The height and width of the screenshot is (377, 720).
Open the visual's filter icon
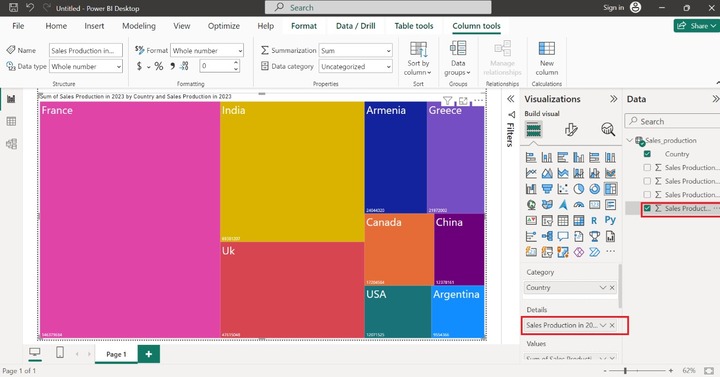[447, 100]
